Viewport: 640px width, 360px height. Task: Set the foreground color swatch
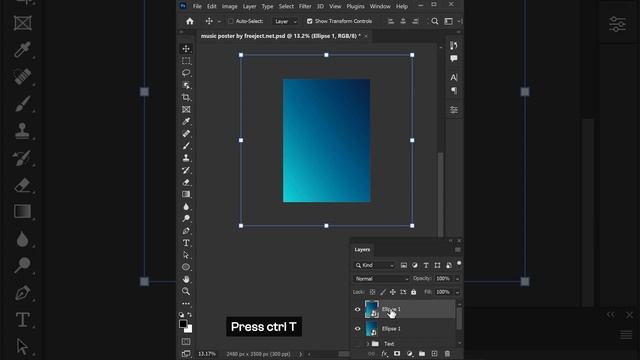click(x=183, y=324)
